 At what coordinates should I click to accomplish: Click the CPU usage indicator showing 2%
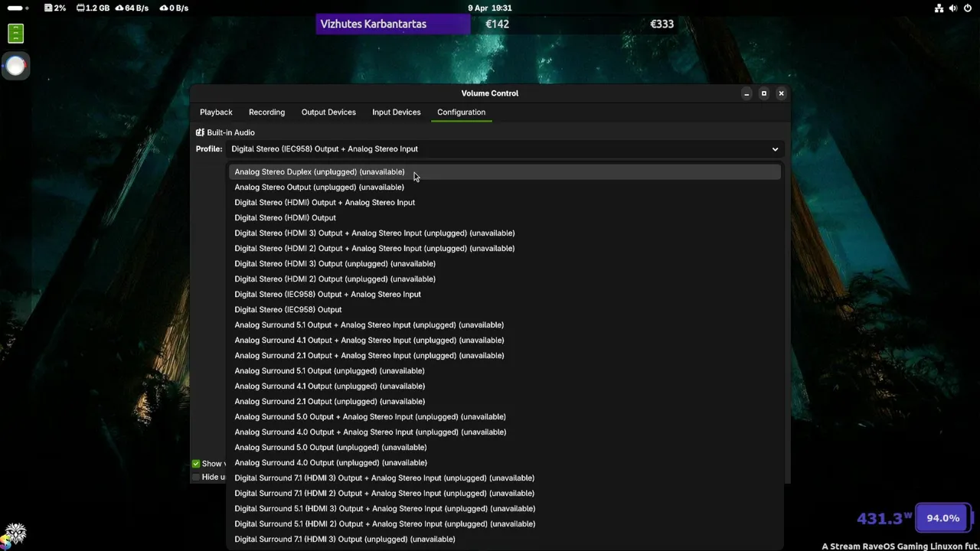[x=55, y=8]
